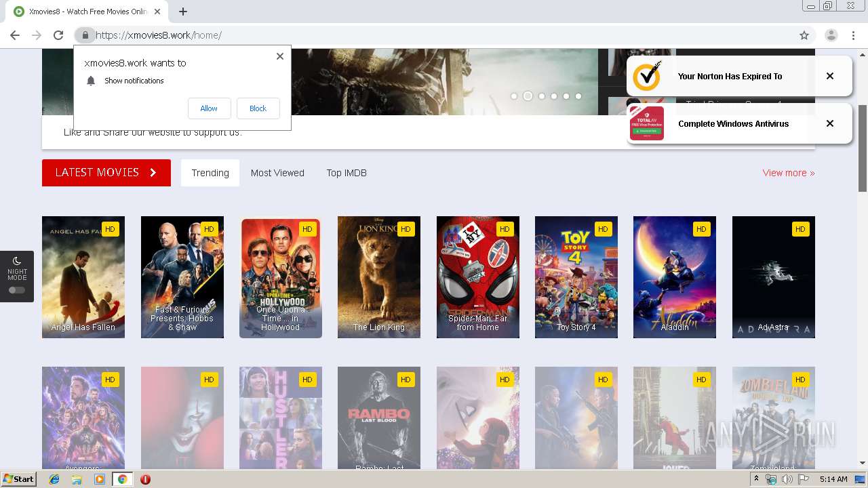The width and height of the screenshot is (868, 488).
Task: View site info via the lock icon
Action: [85, 35]
